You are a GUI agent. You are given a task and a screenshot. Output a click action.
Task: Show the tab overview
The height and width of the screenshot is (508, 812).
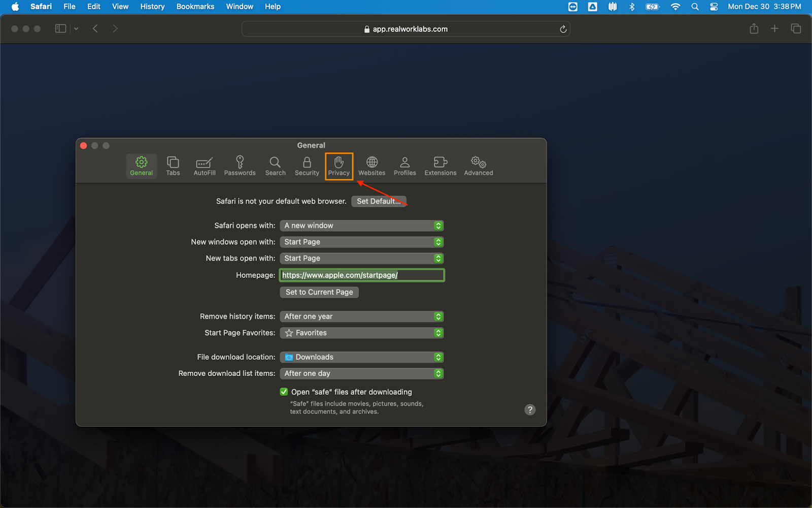pyautogui.click(x=796, y=28)
